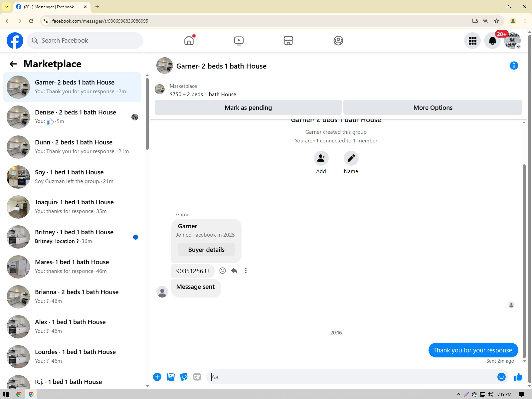Viewport: 532px width, 399px height.
Task: Open the Denise conversation
Action: click(x=72, y=117)
